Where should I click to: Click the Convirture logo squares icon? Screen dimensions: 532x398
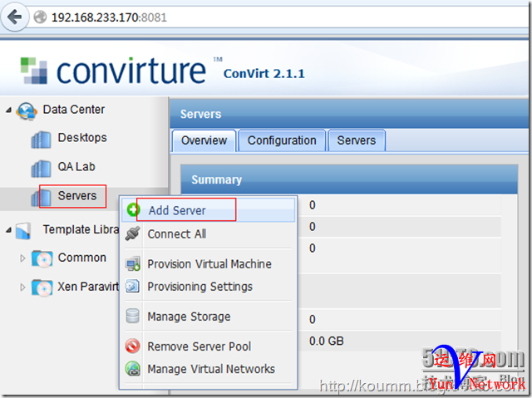tap(34, 71)
